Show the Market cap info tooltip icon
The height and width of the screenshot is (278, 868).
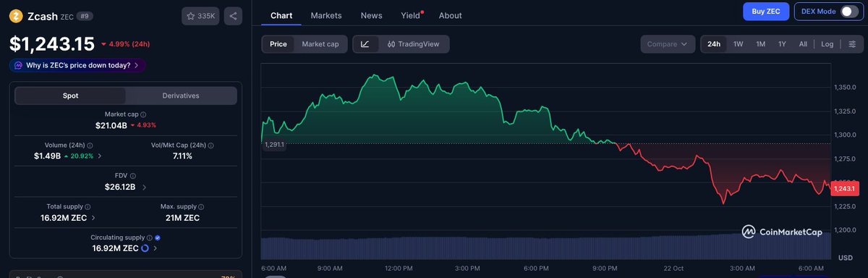[x=143, y=114]
